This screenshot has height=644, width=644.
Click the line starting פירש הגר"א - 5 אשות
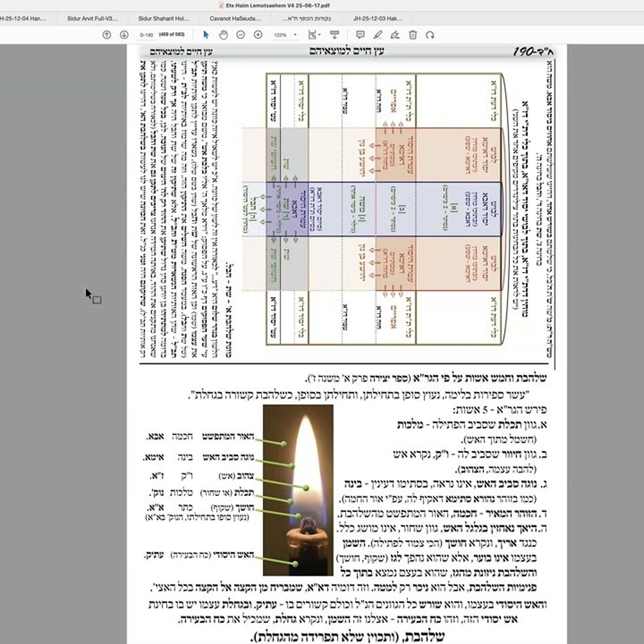tap(500, 409)
